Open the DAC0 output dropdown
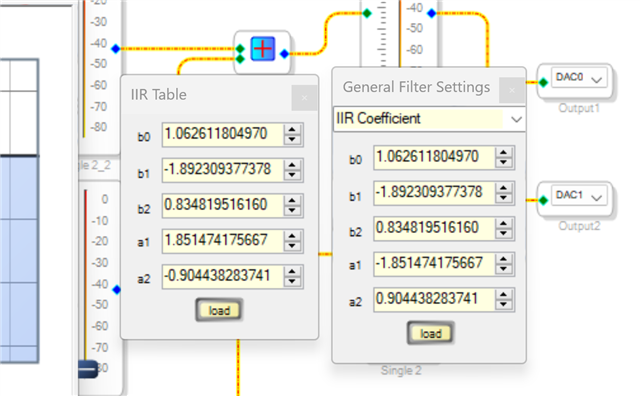Viewport: 640px width, 396px height. point(596,80)
